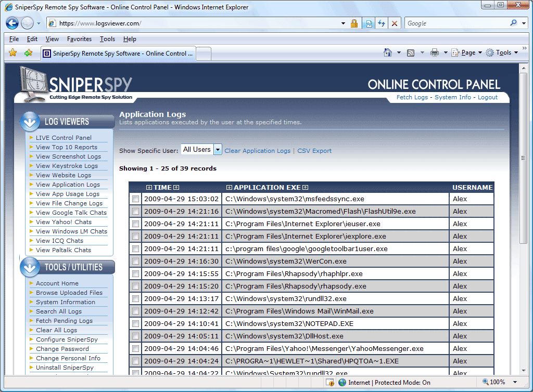Click the CSV Export link
Viewport: 533px width, 392px height.
pyautogui.click(x=314, y=151)
